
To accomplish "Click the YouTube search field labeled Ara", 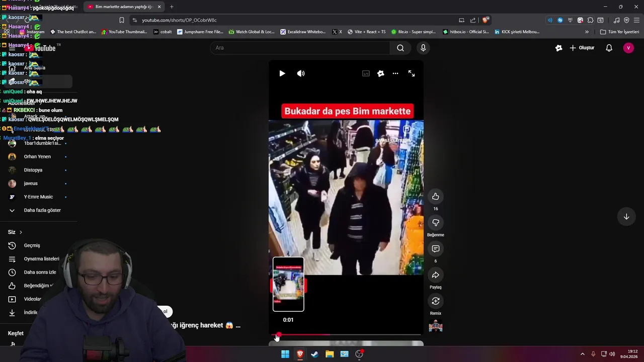I will [300, 48].
